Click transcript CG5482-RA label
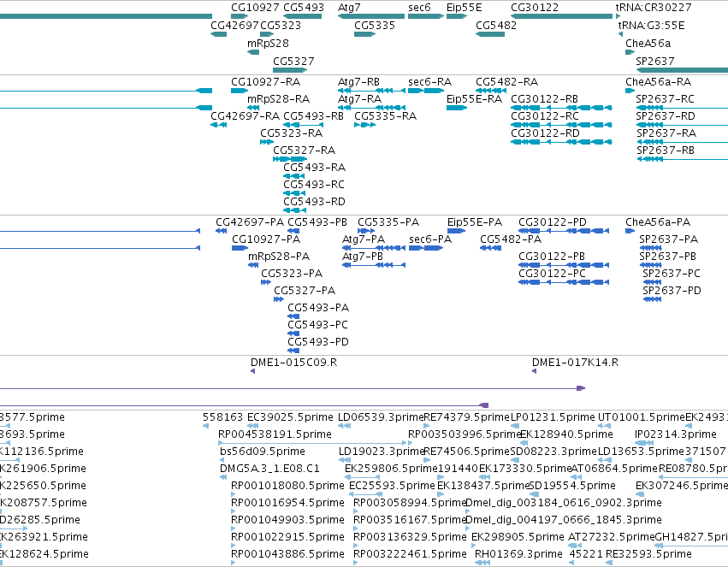Screen dimensions: 728x567 pyautogui.click(x=507, y=82)
